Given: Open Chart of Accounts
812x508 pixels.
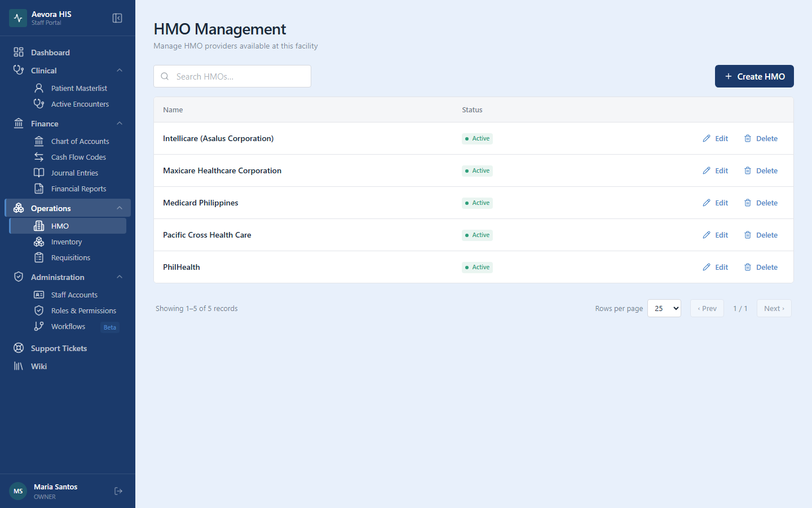Looking at the screenshot, I should tap(68, 141).
